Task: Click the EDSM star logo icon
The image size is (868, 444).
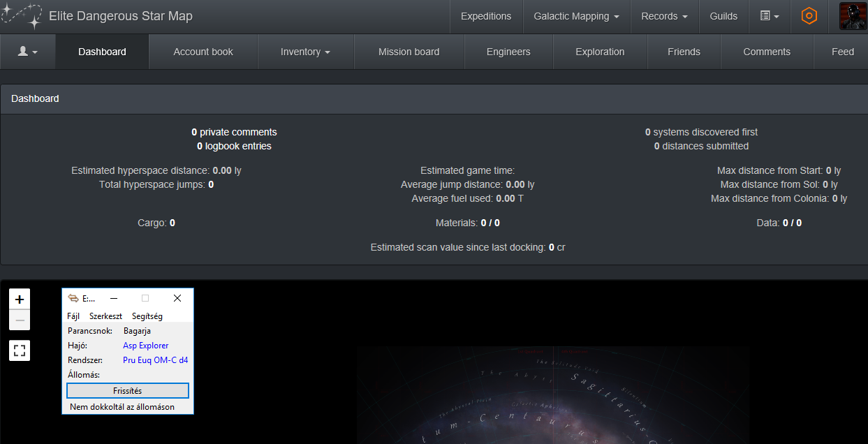Action: click(22, 16)
